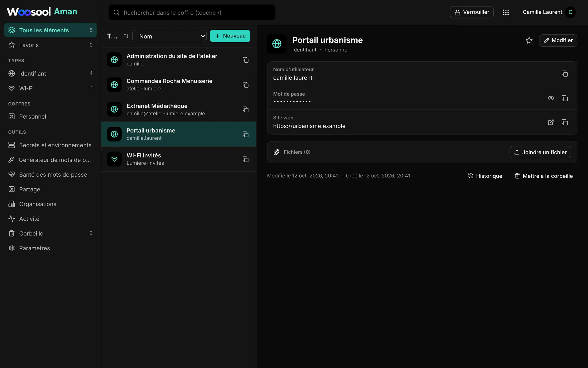
Task: Reveal the hidden password with the eye icon
Action: (551, 98)
